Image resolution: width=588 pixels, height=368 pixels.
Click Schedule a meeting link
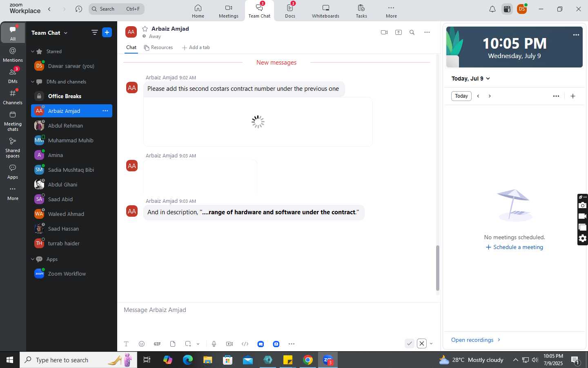point(514,247)
